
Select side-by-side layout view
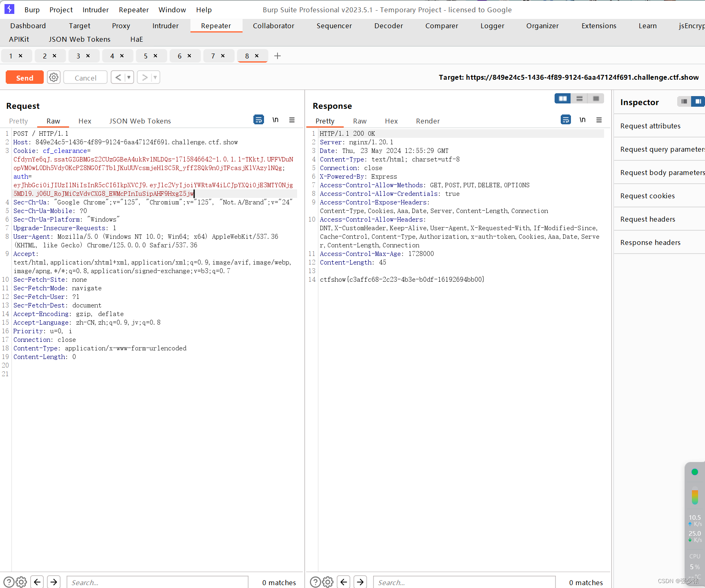[563, 99]
